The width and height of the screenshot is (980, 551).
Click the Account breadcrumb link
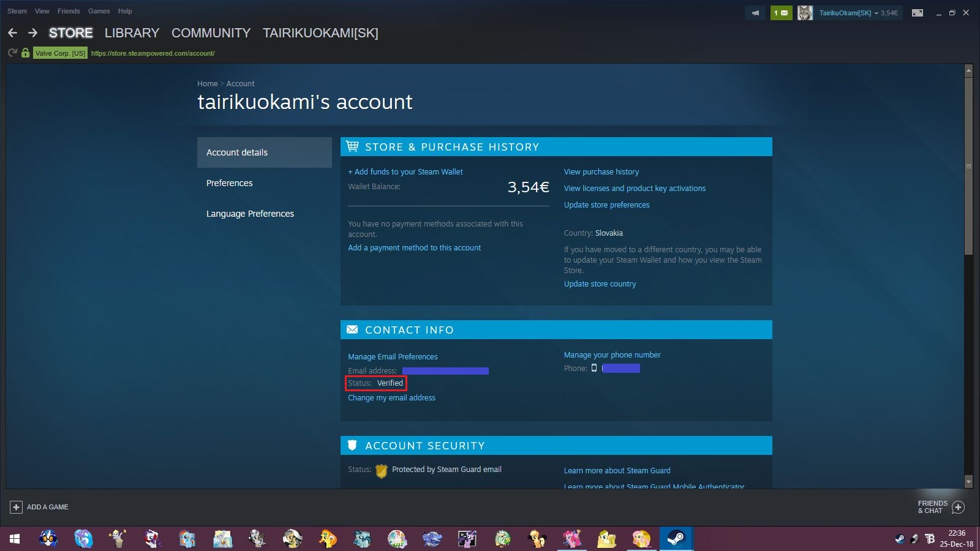[240, 84]
